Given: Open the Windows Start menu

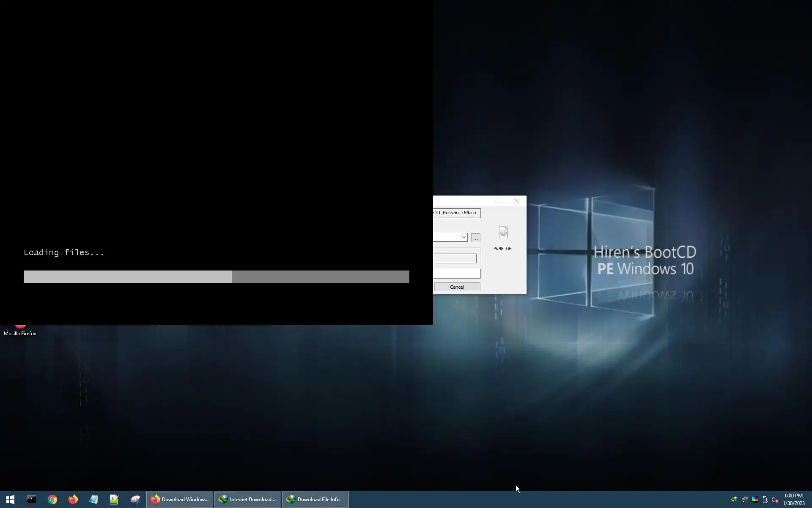Looking at the screenshot, I should click(x=10, y=500).
